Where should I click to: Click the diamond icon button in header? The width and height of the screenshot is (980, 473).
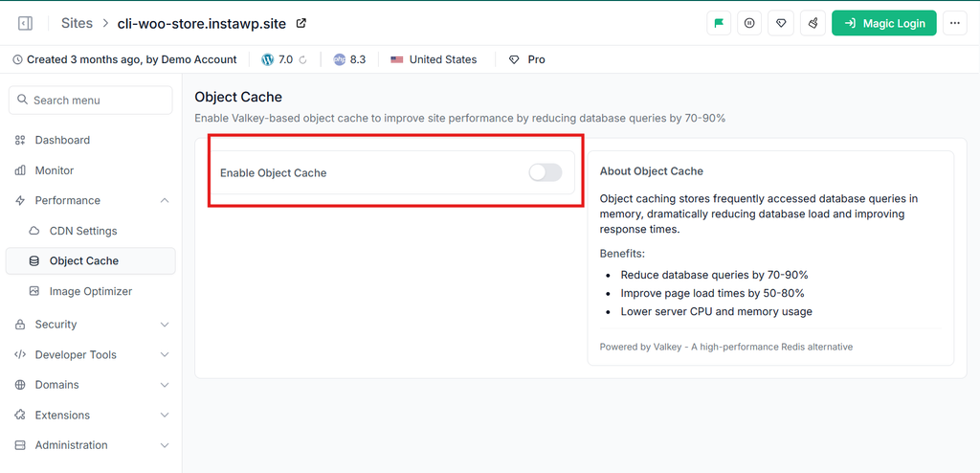point(781,23)
